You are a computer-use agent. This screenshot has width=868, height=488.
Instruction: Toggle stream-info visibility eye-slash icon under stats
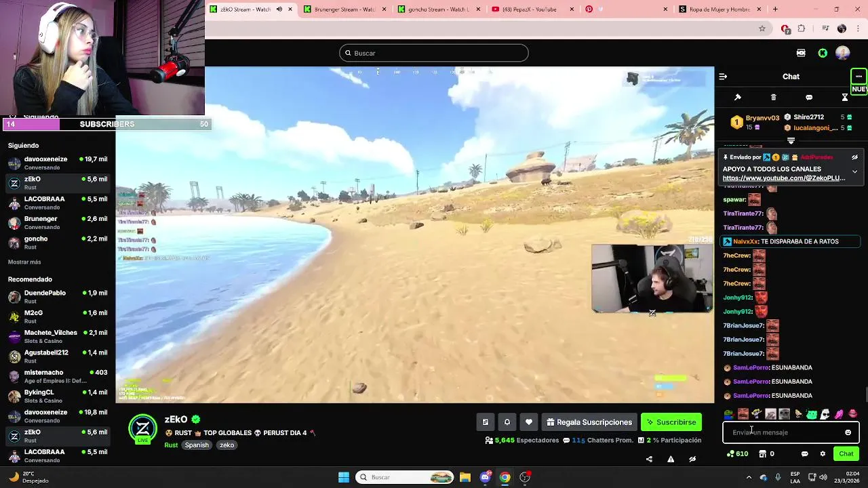[692, 459]
